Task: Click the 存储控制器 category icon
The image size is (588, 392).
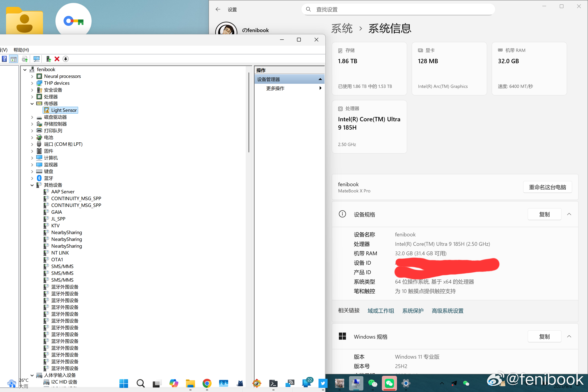Action: point(39,124)
